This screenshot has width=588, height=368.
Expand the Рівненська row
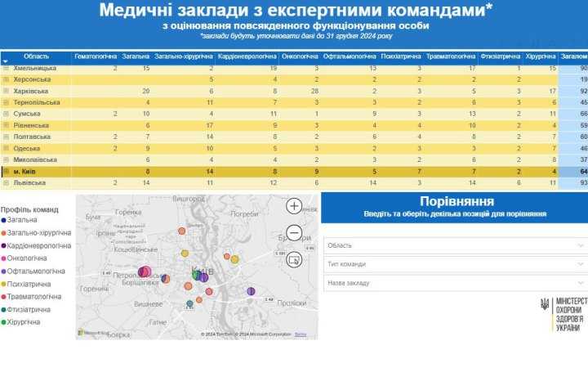pyautogui.click(x=6, y=125)
